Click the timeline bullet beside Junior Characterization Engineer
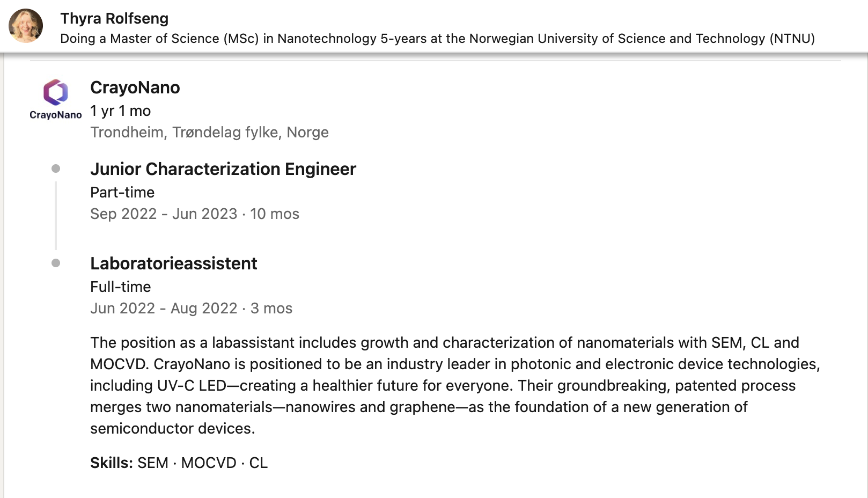The image size is (868, 498). pyautogui.click(x=56, y=169)
